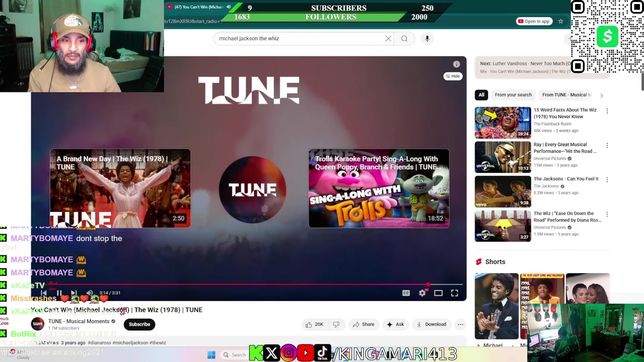Image resolution: width=644 pixels, height=362 pixels.
Task: Mute the browser tab's speaker icon
Action: click(228, 7)
